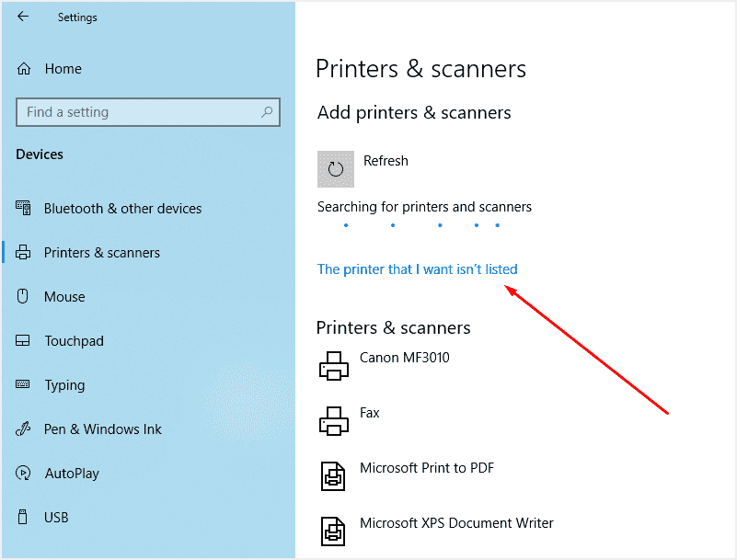This screenshot has width=737, height=560.
Task: Click the circular Refresh icon button
Action: [x=336, y=169]
